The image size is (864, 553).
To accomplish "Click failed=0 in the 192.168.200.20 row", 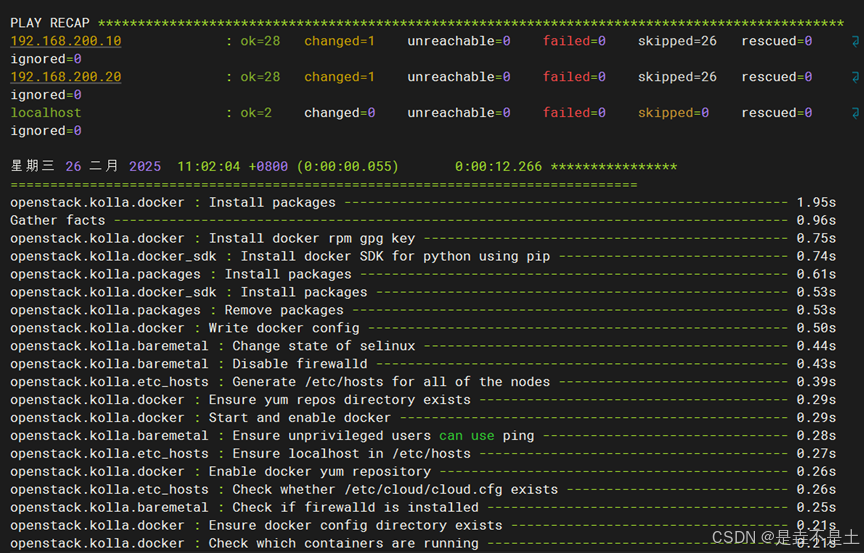I will [574, 77].
